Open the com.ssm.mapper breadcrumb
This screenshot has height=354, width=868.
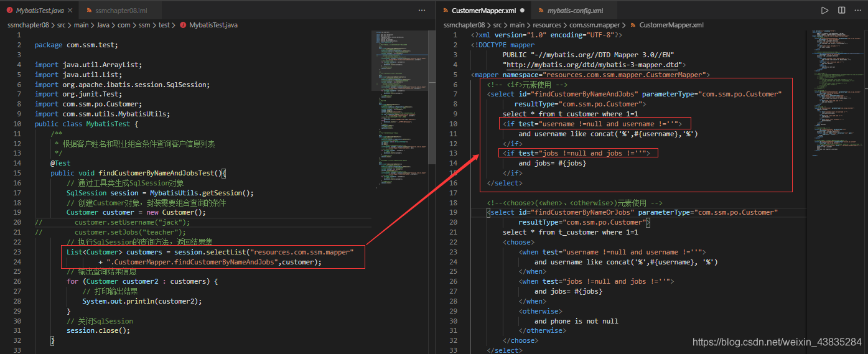[595, 25]
